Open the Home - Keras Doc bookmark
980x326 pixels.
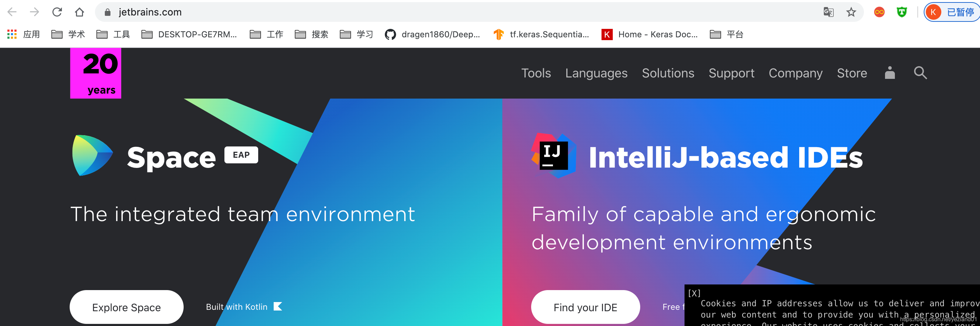coord(649,34)
